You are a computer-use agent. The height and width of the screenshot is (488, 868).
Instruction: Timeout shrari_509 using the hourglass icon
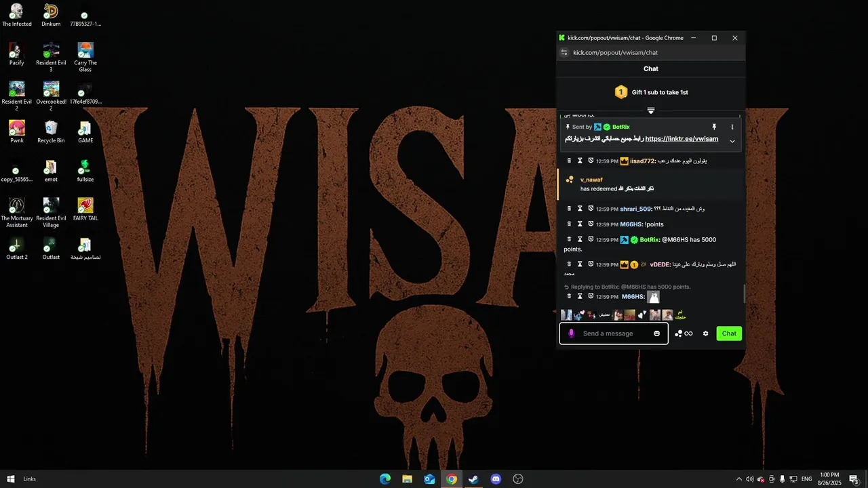(x=580, y=209)
